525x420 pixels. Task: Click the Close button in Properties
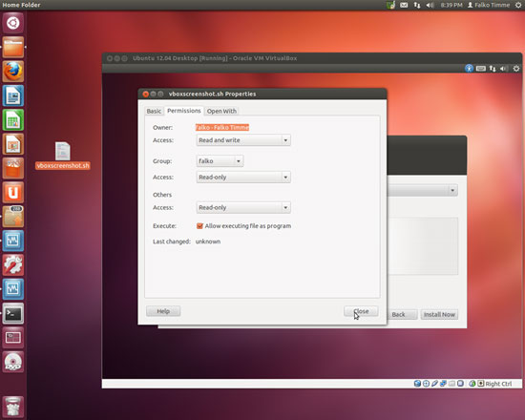361,311
